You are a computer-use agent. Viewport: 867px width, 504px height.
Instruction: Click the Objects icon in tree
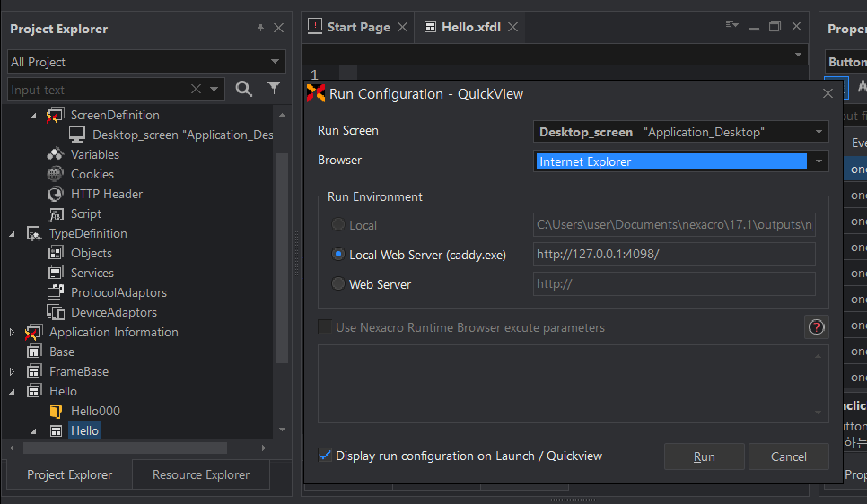(56, 253)
